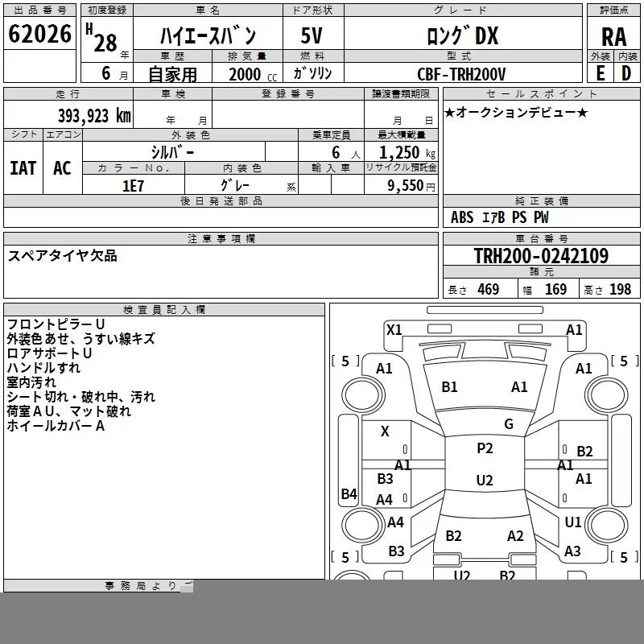Click the 譲渡書類期限 header
Image resolution: width=644 pixels, height=644 pixels.
[x=401, y=93]
